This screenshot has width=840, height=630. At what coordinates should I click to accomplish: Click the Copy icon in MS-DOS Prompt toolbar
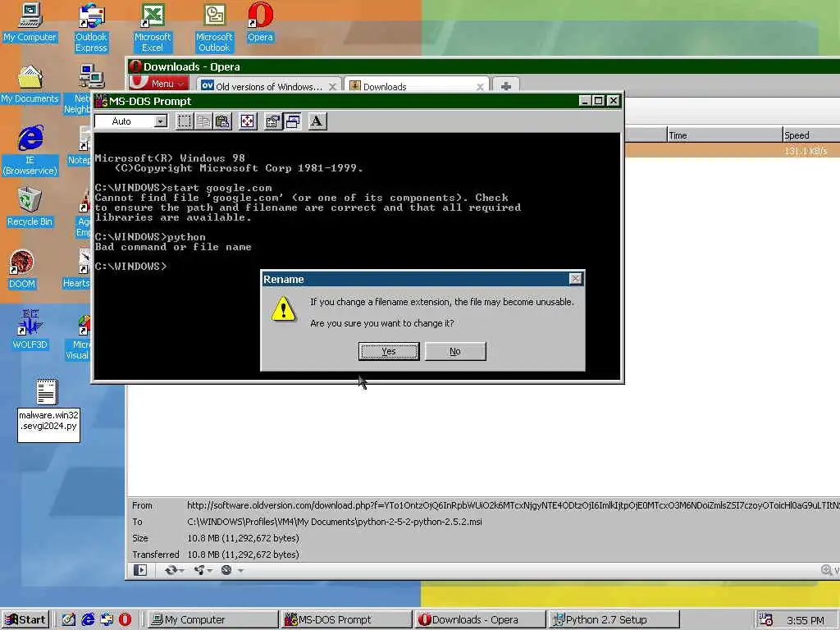203,121
